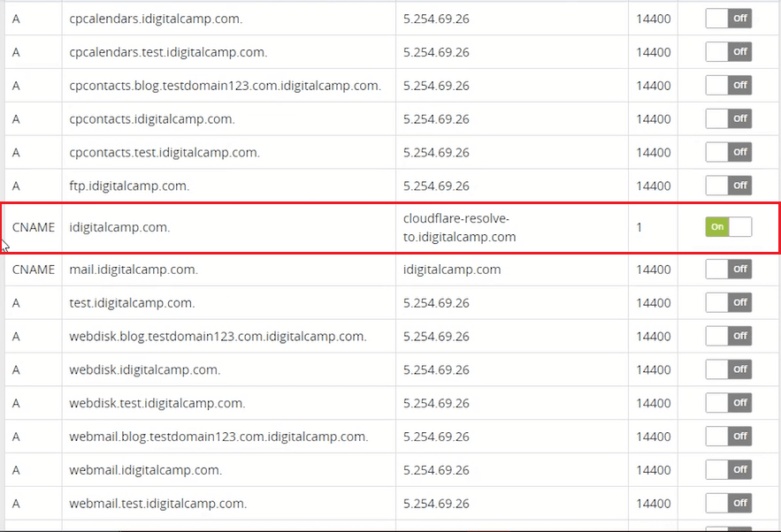Select the CNAME type cell for mail.idigitalcamp.com.
The height and width of the screenshot is (532, 781).
(34, 270)
